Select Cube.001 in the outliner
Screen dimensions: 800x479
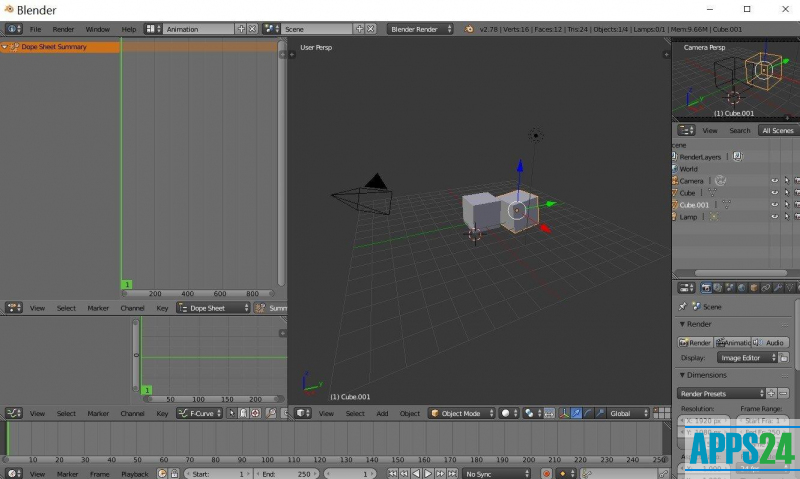tap(694, 205)
